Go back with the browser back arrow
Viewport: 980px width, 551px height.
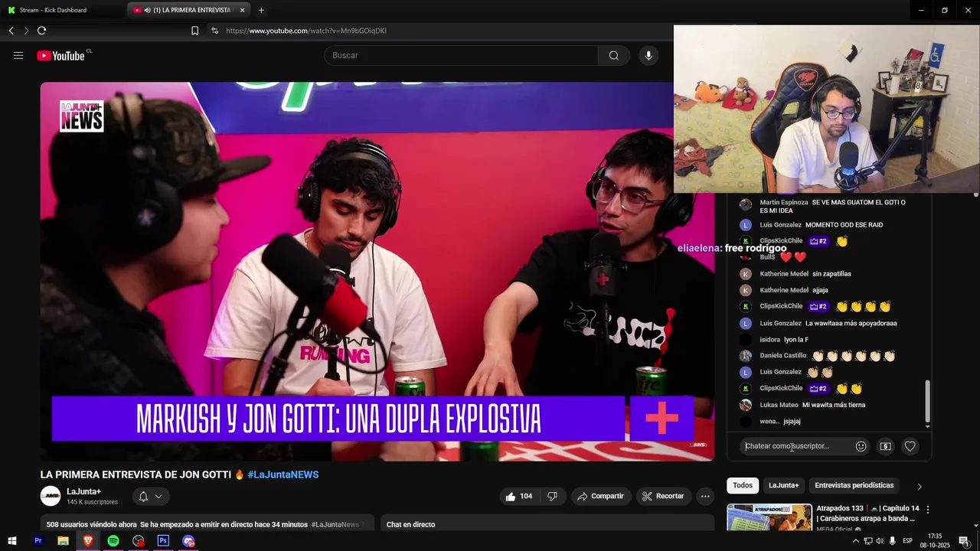click(11, 31)
